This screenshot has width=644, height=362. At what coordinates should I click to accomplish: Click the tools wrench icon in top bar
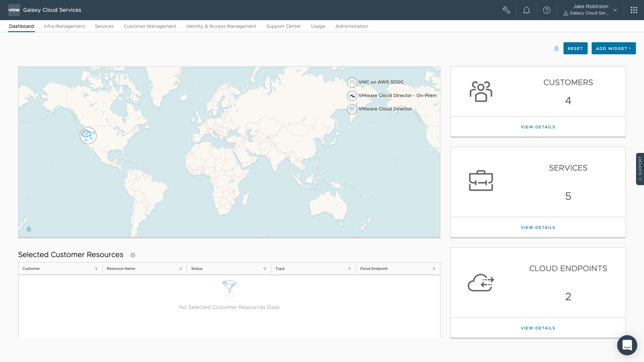point(507,10)
